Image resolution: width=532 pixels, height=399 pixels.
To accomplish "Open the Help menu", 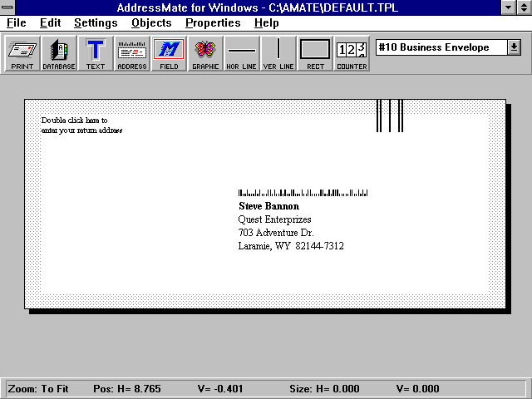I will (x=267, y=23).
